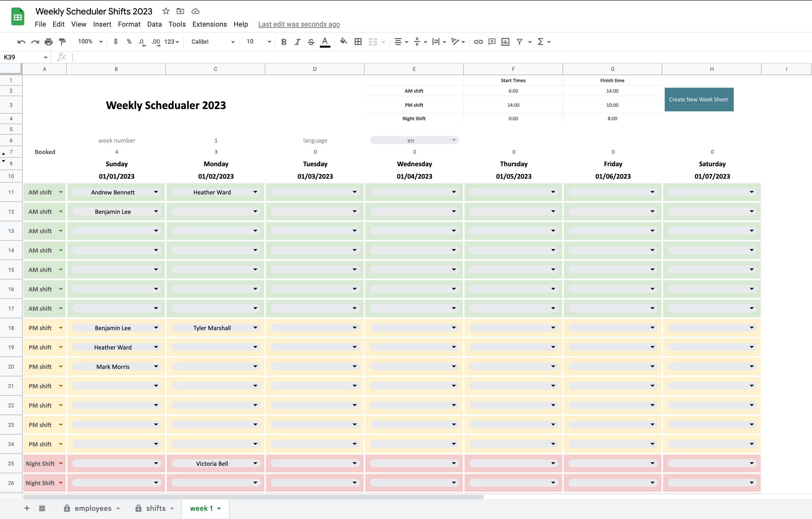Open the Last edit was seconds ago link

pos(299,24)
